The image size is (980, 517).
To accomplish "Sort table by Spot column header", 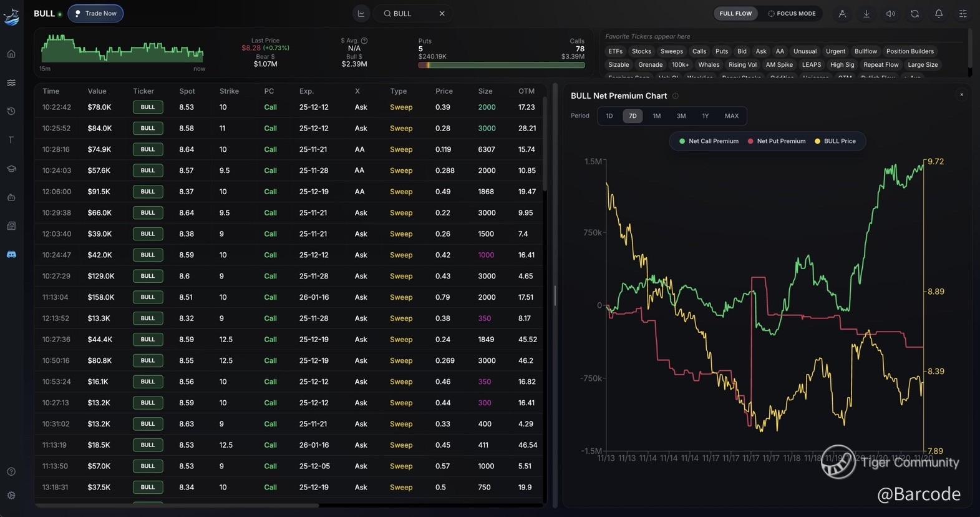I will pyautogui.click(x=187, y=91).
